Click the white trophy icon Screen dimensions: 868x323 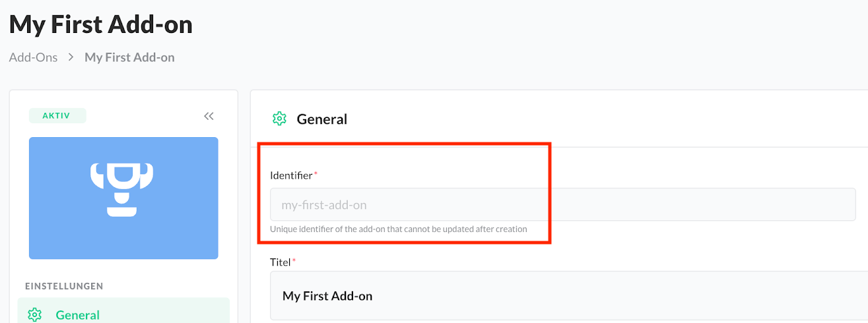[x=122, y=189]
